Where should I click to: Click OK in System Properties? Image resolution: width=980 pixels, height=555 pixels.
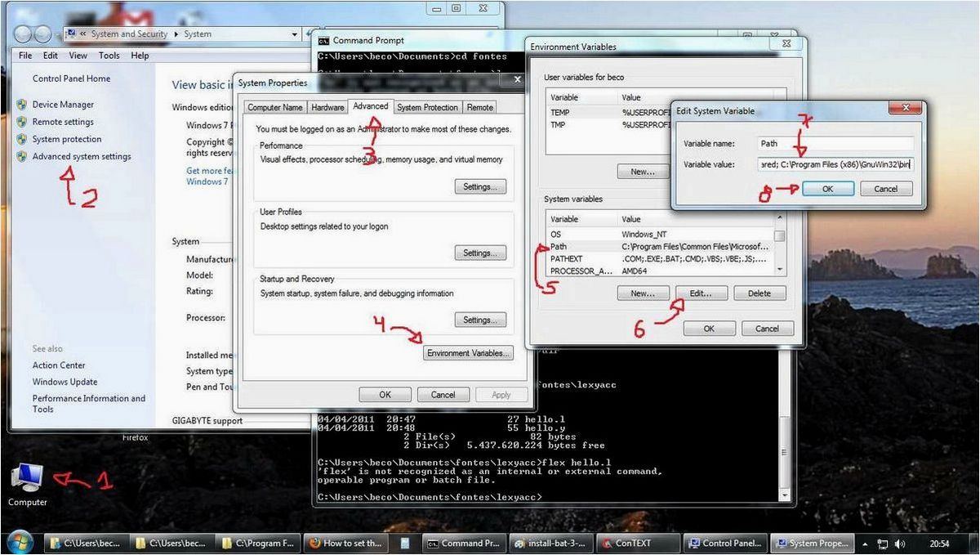385,394
